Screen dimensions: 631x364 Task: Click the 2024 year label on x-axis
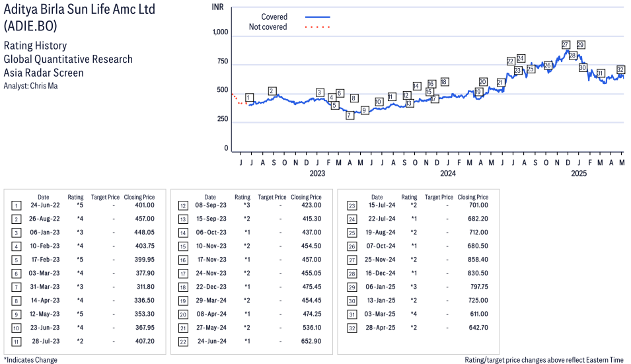point(448,173)
